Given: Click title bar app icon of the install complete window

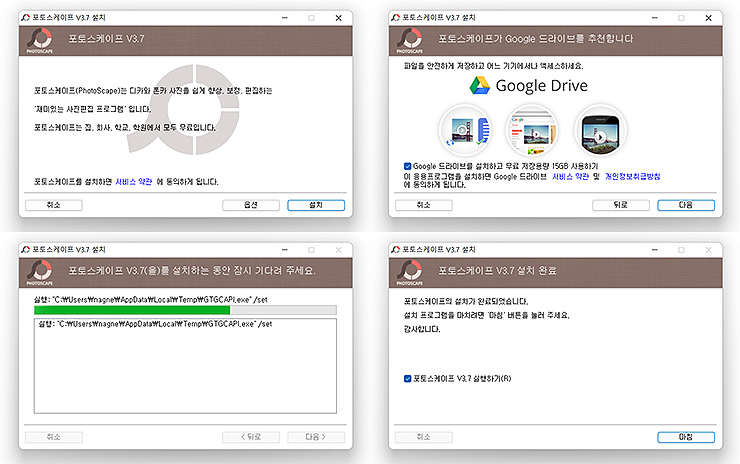Looking at the screenshot, I should point(395,249).
